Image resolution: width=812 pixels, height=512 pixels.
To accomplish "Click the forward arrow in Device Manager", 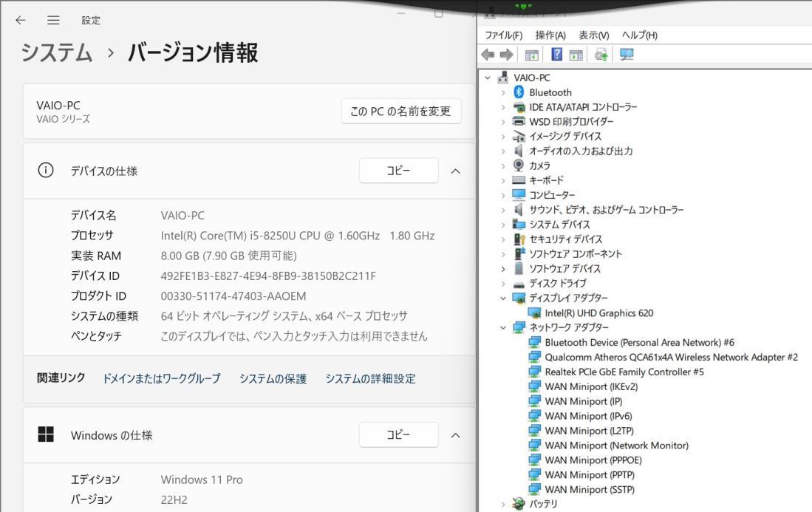I will pos(505,54).
